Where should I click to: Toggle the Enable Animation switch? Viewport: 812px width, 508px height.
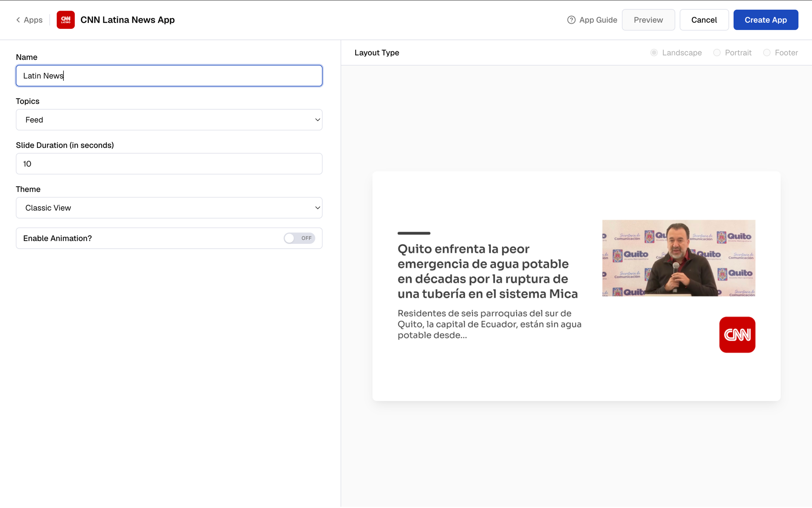pos(299,238)
